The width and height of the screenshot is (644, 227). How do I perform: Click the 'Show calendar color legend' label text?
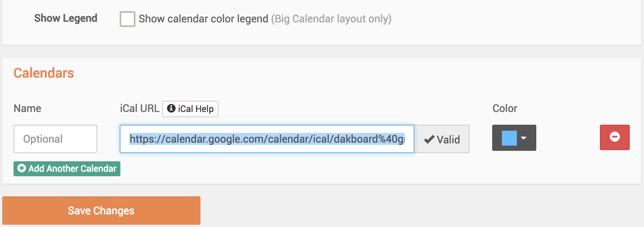tap(203, 19)
